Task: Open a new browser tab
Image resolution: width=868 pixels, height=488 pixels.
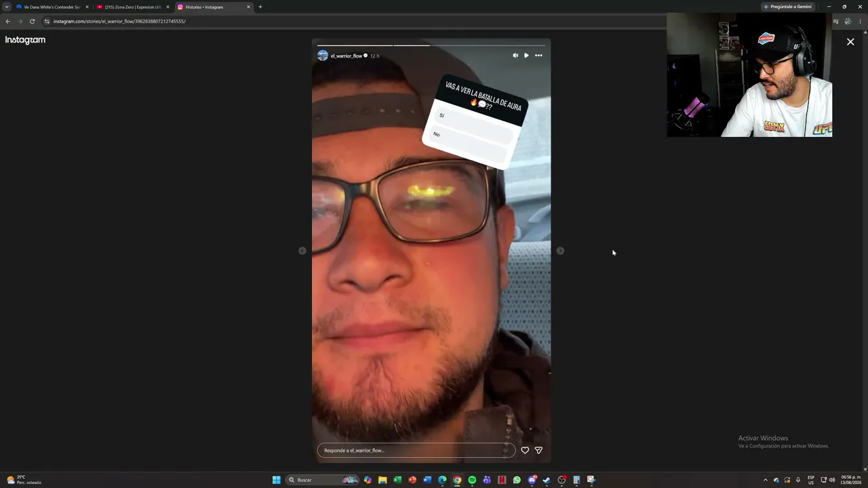Action: [x=260, y=7]
